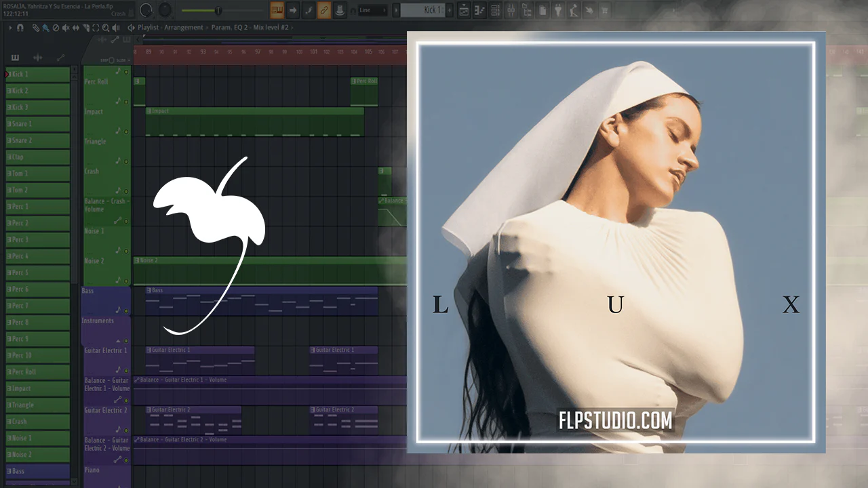Open the Mixer faders icon
The image size is (868, 488).
pyautogui.click(x=511, y=10)
